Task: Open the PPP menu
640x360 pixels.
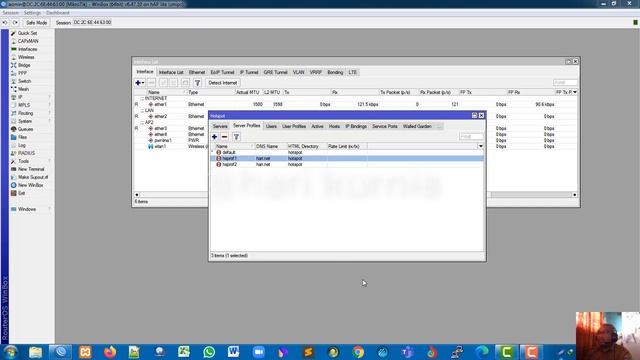Action: point(22,73)
